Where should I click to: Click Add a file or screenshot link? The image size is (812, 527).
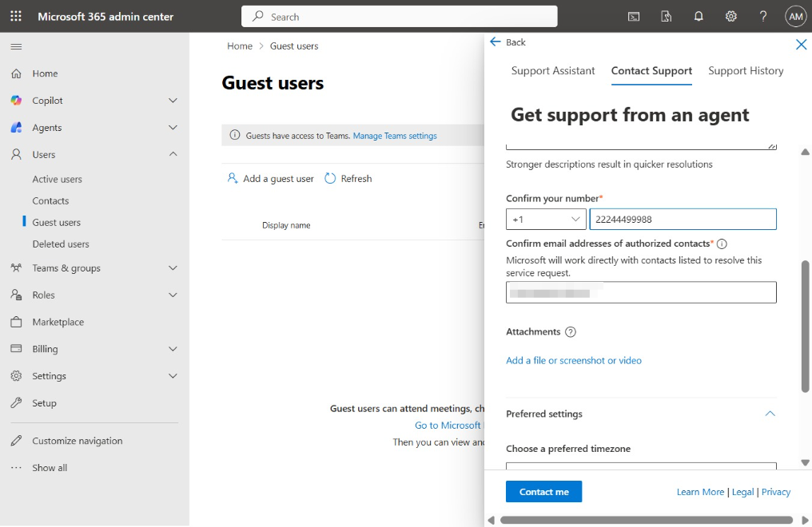click(x=573, y=360)
